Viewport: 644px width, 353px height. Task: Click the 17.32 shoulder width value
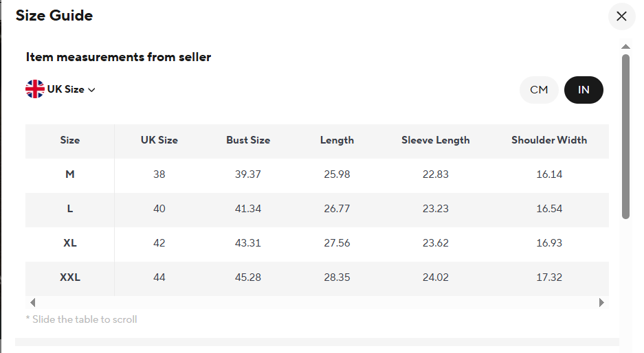coord(549,277)
